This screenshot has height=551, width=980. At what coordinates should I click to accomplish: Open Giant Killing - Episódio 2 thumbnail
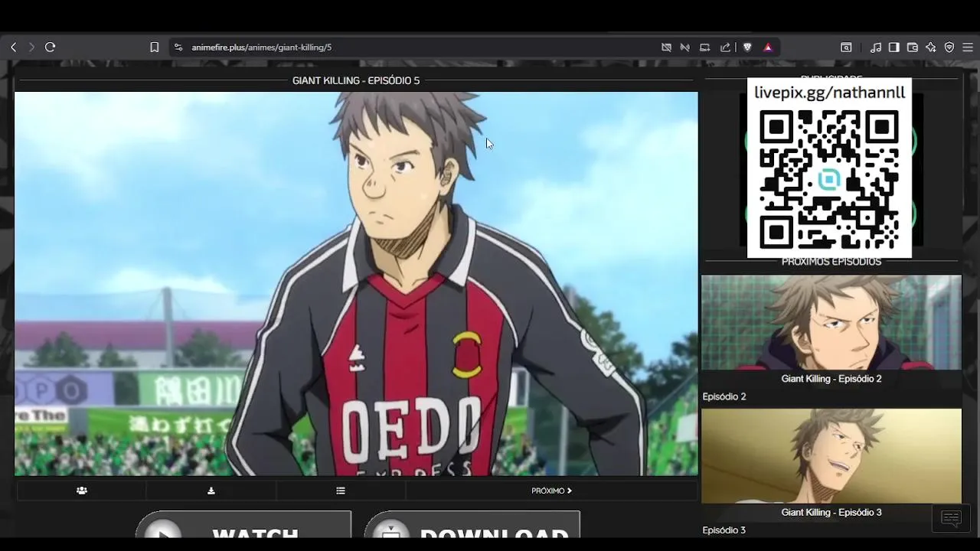pyautogui.click(x=831, y=322)
